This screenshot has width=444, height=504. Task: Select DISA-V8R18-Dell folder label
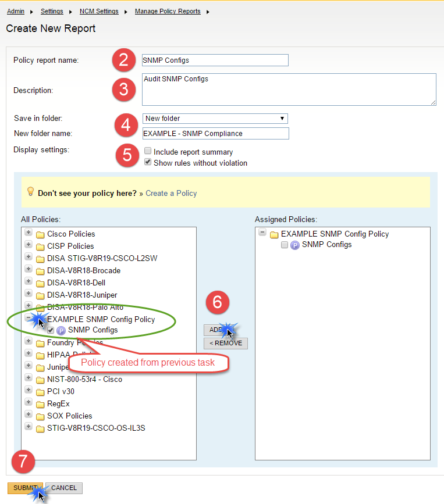tap(76, 283)
